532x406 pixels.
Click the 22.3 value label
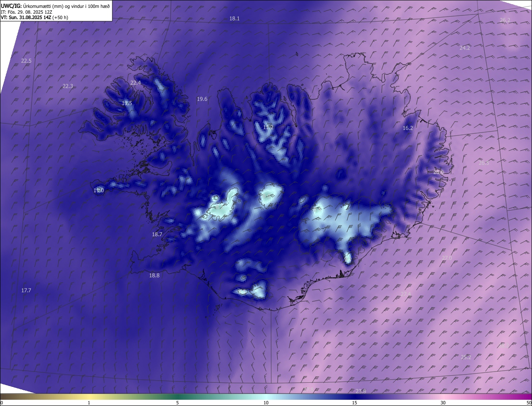[x=68, y=86]
